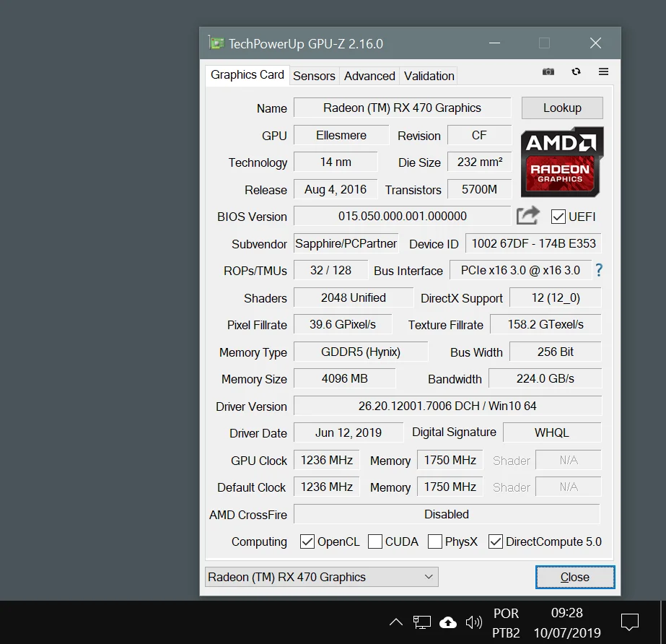Screen dimensions: 666x644
Task: Click the Bus Interface PCIe value field
Action: pyautogui.click(x=520, y=270)
